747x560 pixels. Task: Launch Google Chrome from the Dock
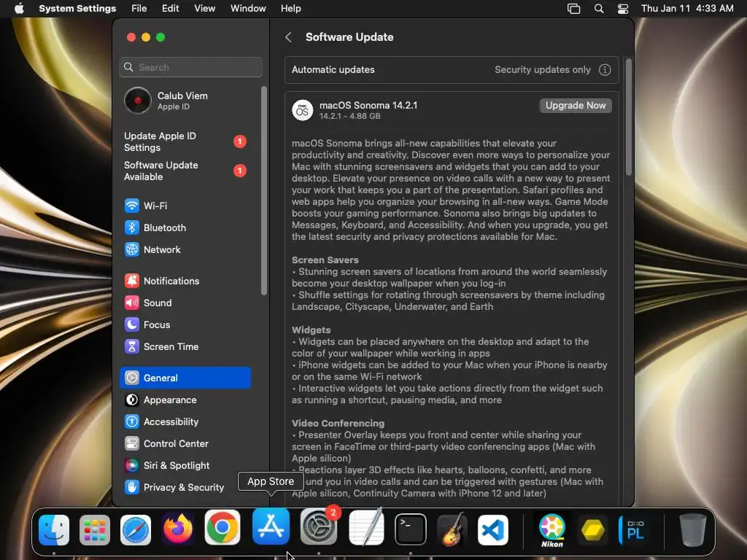[x=222, y=528]
